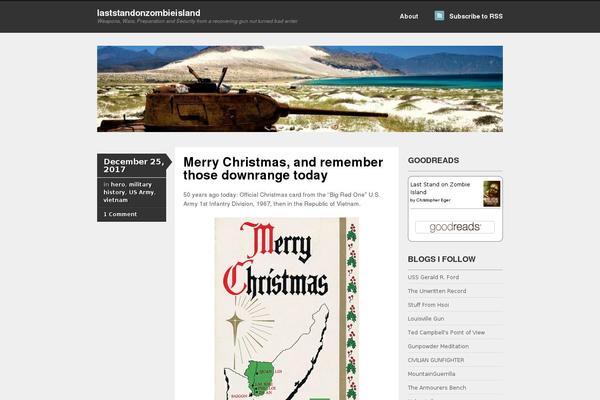Open USS Gerald R. Ford blog
The image size is (600, 400).
coord(433,277)
